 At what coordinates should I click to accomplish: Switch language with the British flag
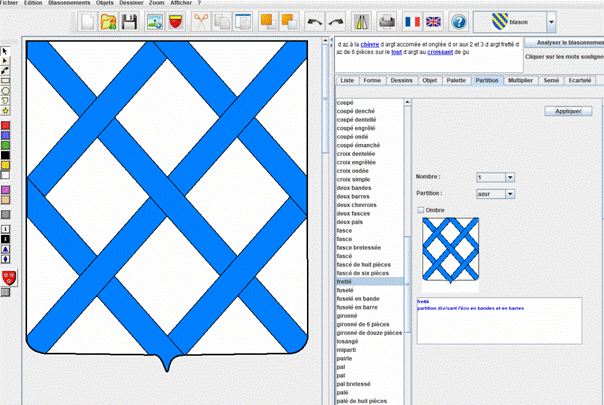coord(433,21)
